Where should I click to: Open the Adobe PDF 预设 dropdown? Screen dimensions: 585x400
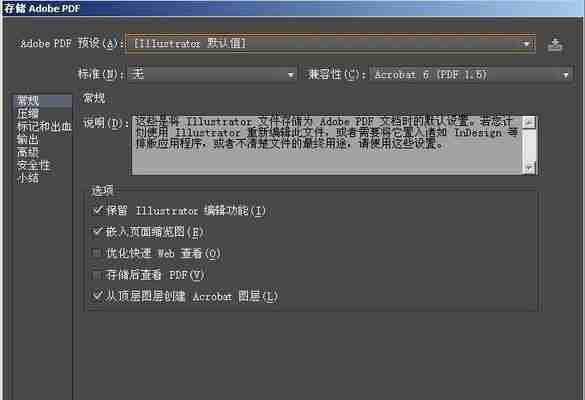(331, 44)
